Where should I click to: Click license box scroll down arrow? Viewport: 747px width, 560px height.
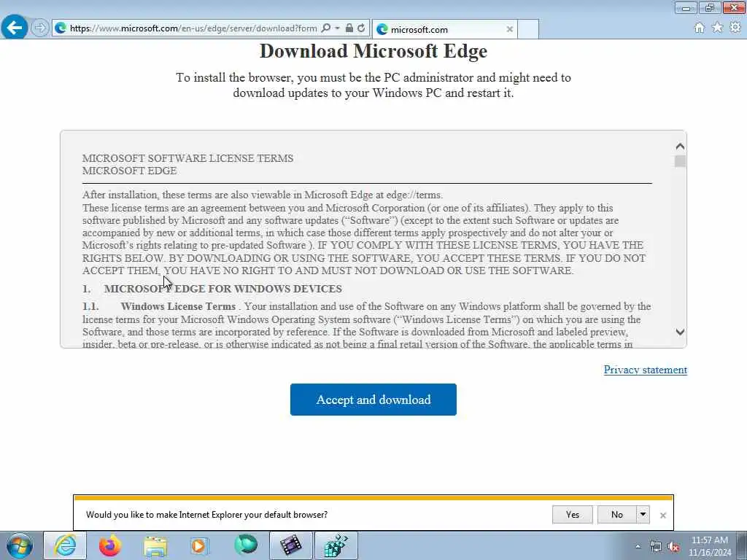pos(680,332)
